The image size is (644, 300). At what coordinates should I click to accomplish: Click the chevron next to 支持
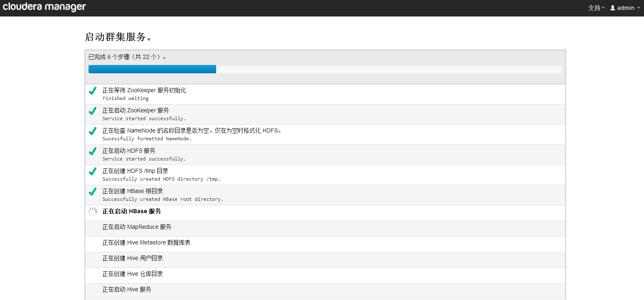[603, 7]
